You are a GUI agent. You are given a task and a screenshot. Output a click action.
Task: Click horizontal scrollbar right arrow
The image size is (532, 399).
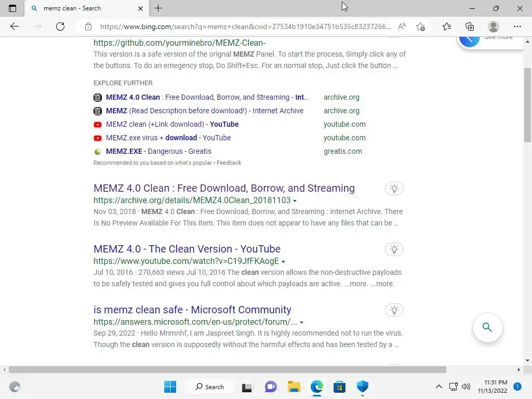(519, 370)
